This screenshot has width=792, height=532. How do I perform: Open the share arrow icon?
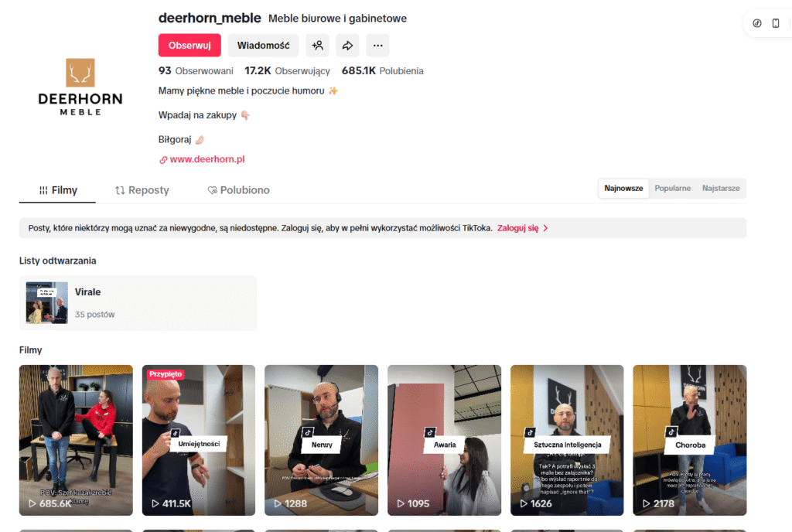click(347, 46)
